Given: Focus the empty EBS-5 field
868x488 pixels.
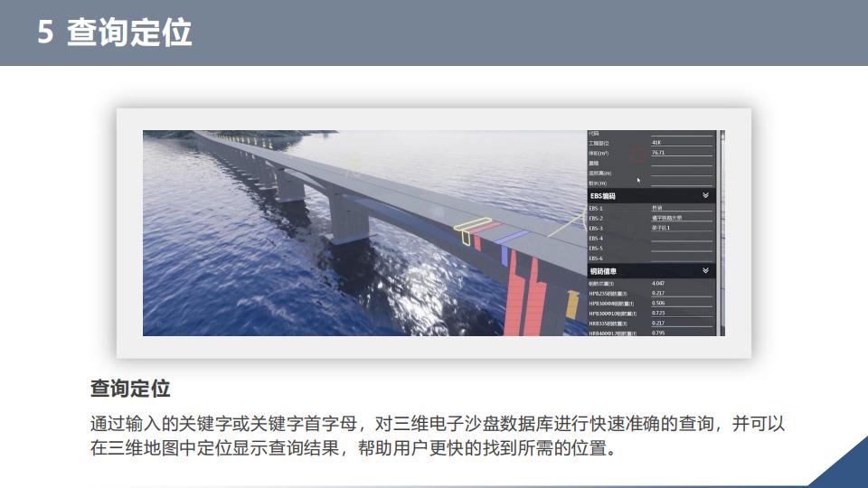Looking at the screenshot, I should [x=681, y=249].
